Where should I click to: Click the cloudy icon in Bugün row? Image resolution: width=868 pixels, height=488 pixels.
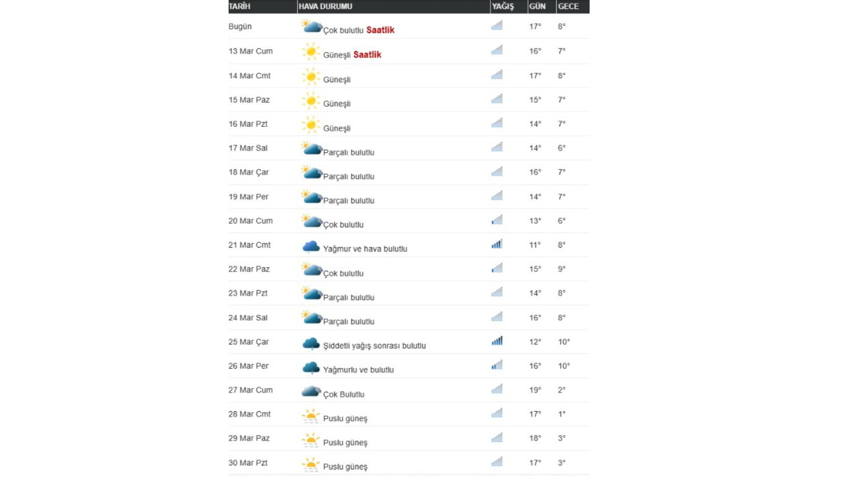[x=311, y=27]
